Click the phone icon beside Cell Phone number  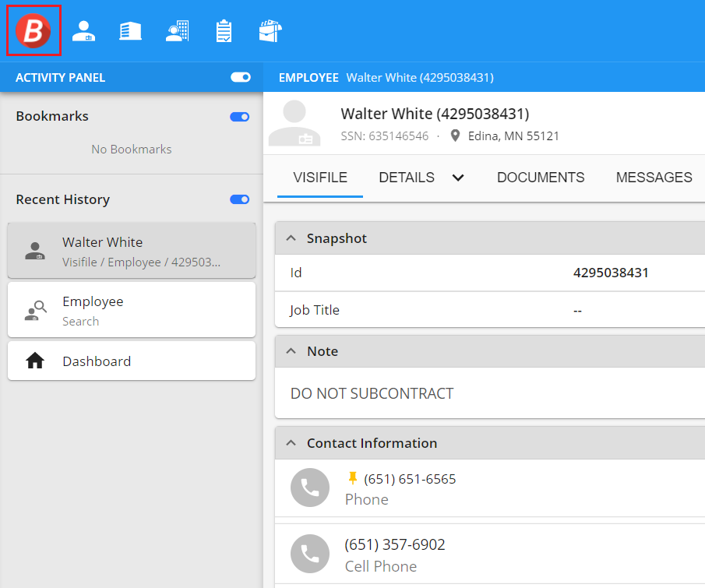pyautogui.click(x=310, y=555)
